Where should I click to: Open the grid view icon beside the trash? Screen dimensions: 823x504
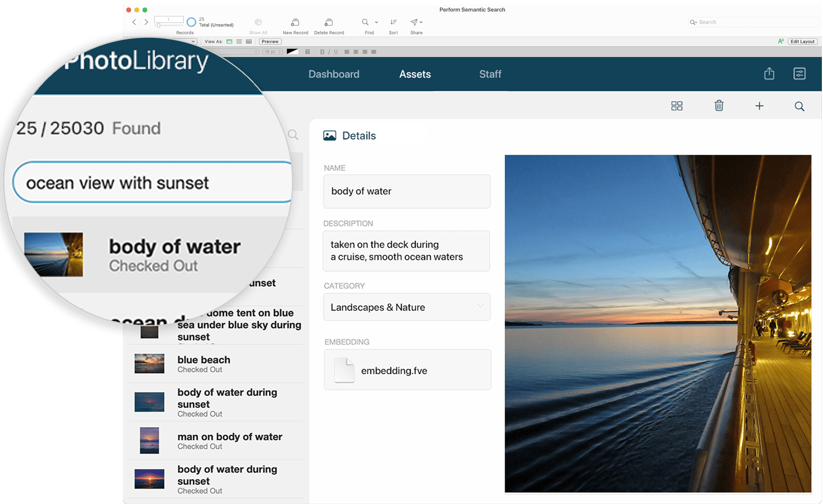coord(677,106)
